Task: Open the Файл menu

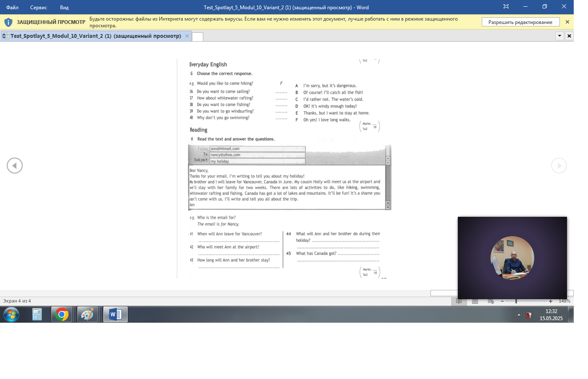Action: point(12,7)
